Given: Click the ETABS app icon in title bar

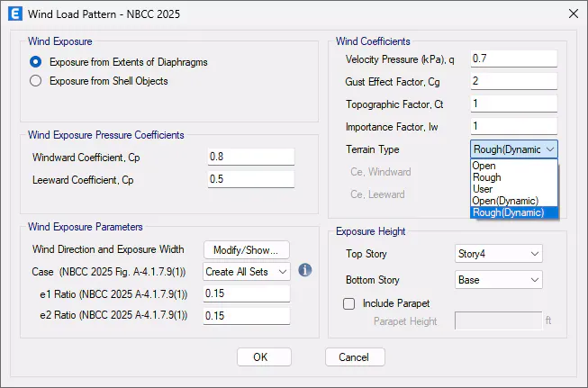Looking at the screenshot, I should pyautogui.click(x=14, y=13).
